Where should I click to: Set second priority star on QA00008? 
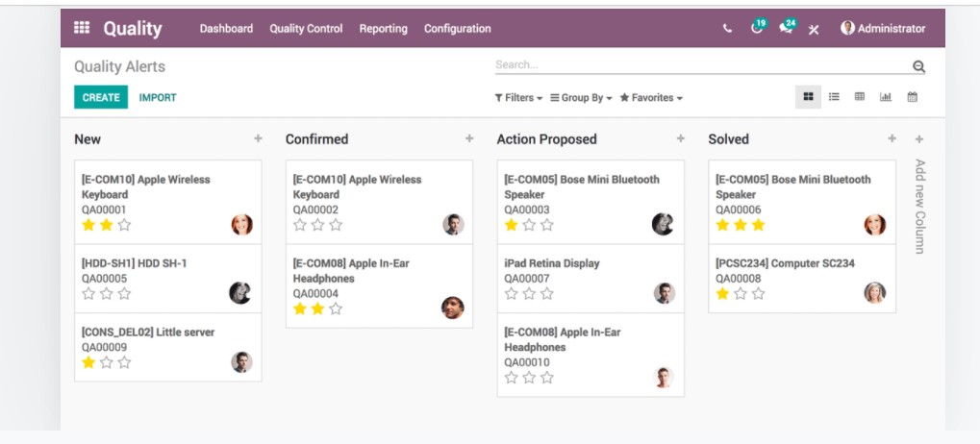click(x=740, y=293)
